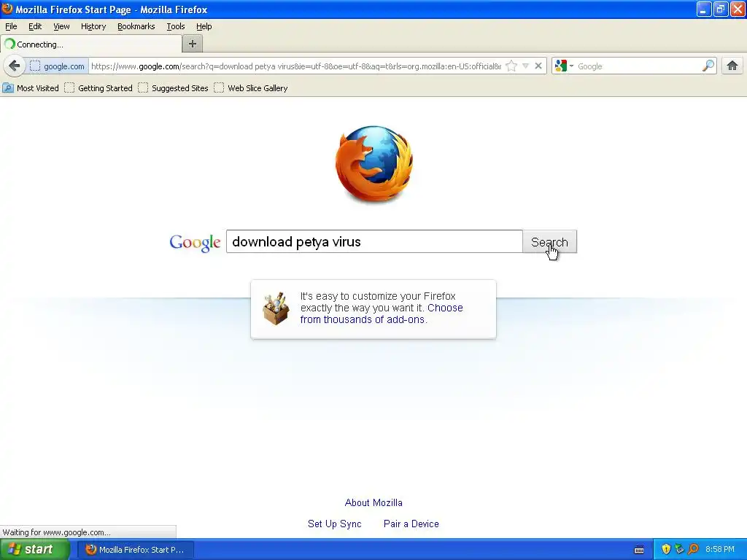Click the network connection tray icon

679,549
